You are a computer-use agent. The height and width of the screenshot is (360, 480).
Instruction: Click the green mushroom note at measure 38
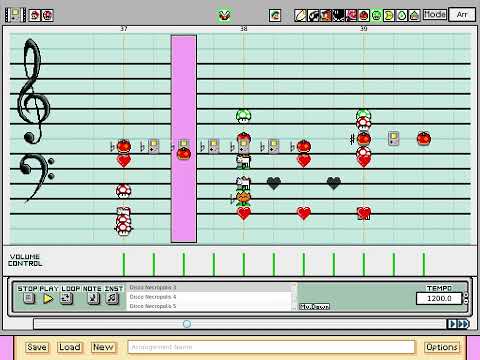coord(244,116)
